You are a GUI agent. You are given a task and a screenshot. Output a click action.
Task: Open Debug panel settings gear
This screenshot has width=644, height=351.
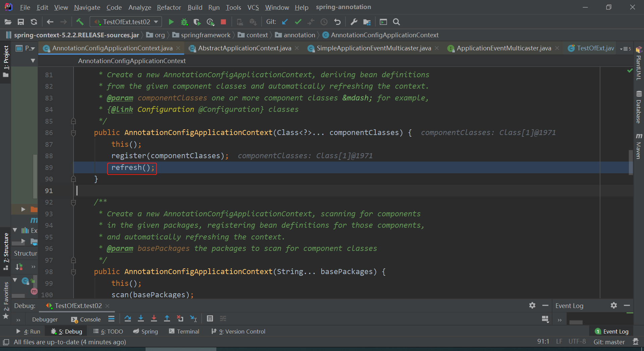click(532, 305)
